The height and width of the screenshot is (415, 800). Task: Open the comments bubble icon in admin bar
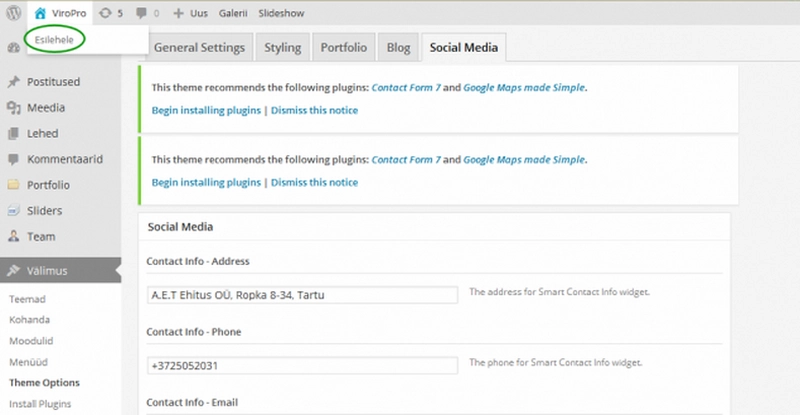click(144, 14)
